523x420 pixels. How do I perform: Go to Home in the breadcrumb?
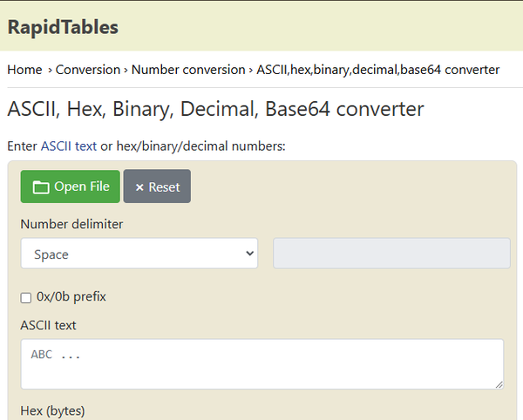click(24, 70)
